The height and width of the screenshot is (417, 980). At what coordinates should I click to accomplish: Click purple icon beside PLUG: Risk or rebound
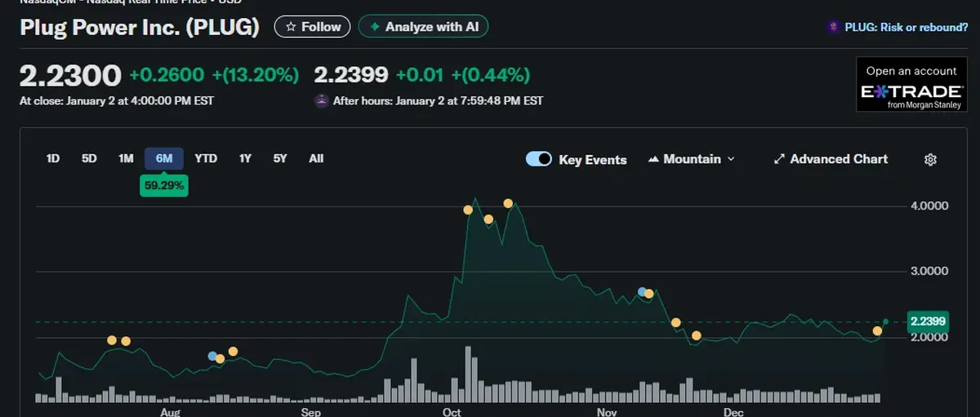click(x=834, y=27)
